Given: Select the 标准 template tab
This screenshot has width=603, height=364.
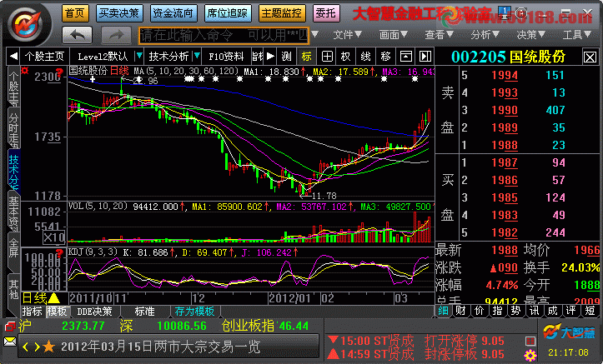Looking at the screenshot, I should (x=145, y=312).
